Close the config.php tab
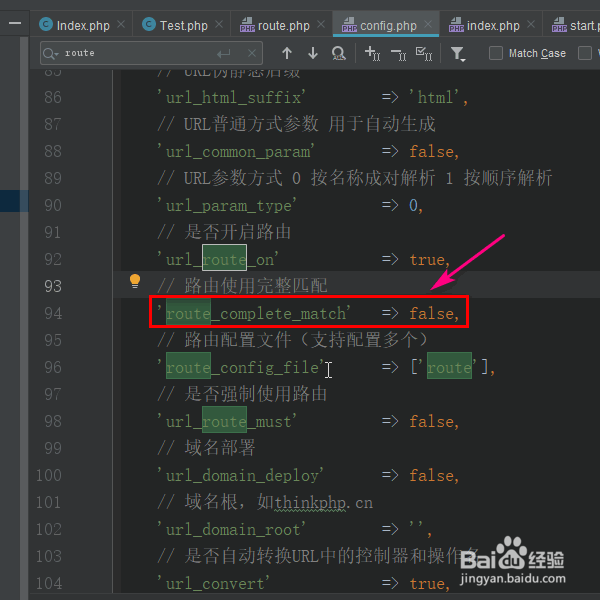Screen dimensions: 600x600 [x=428, y=24]
